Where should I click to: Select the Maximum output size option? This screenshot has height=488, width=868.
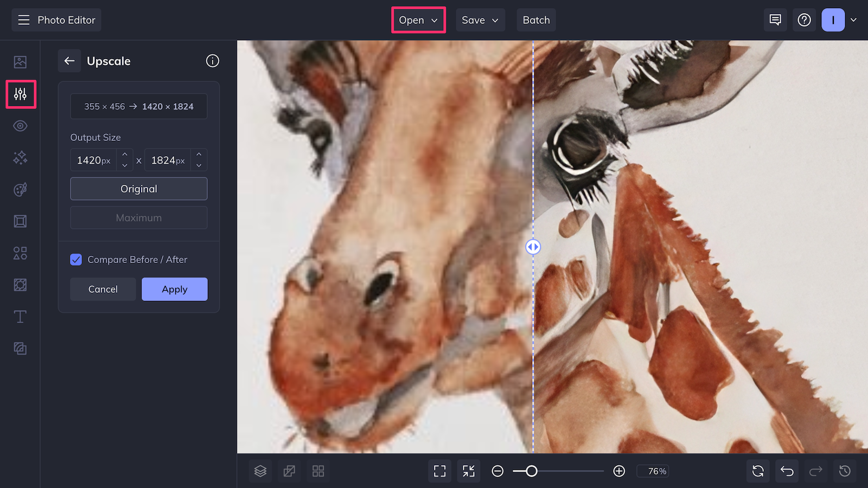(x=138, y=217)
